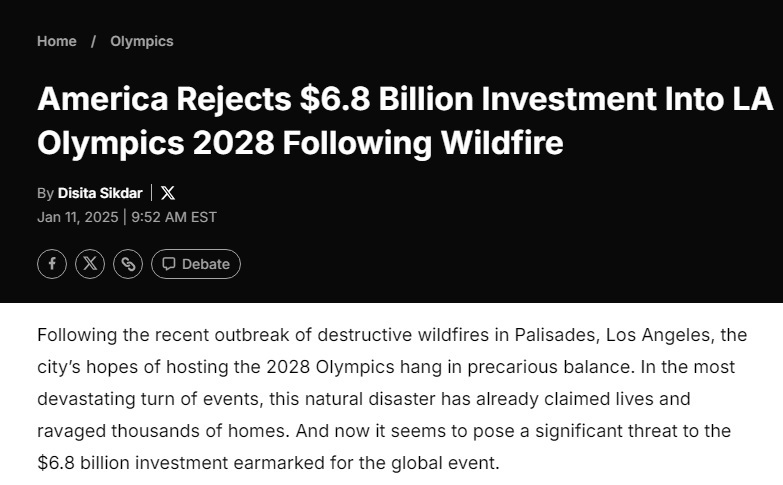Click the article headline text
Viewport: 783px width, 485px height.
[405, 120]
